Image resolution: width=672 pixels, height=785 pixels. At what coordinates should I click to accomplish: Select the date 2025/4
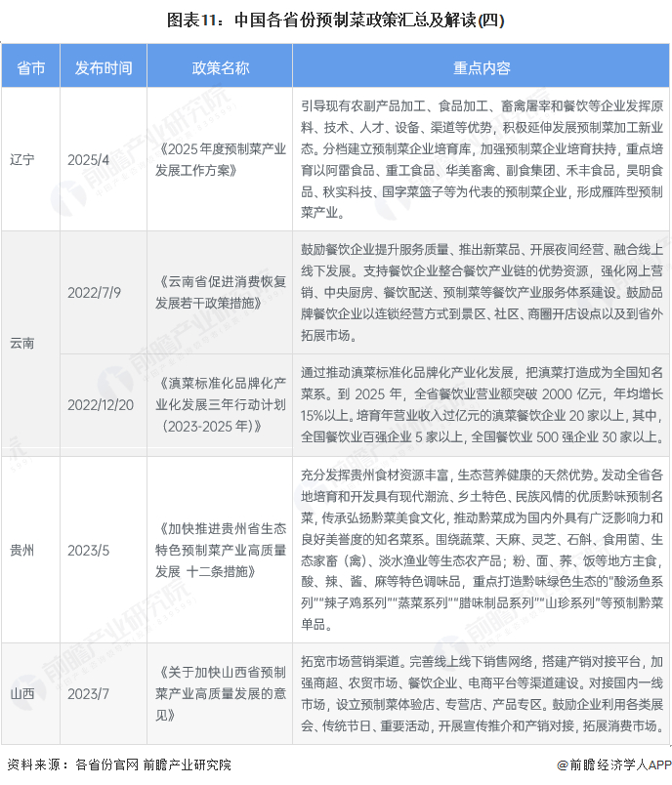[x=88, y=160]
